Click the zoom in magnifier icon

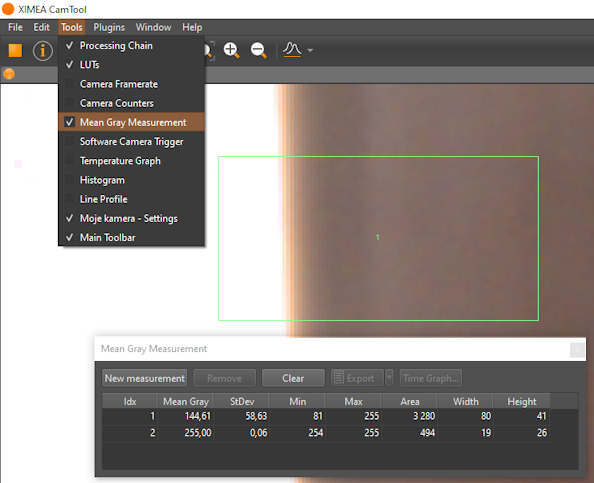[x=231, y=50]
